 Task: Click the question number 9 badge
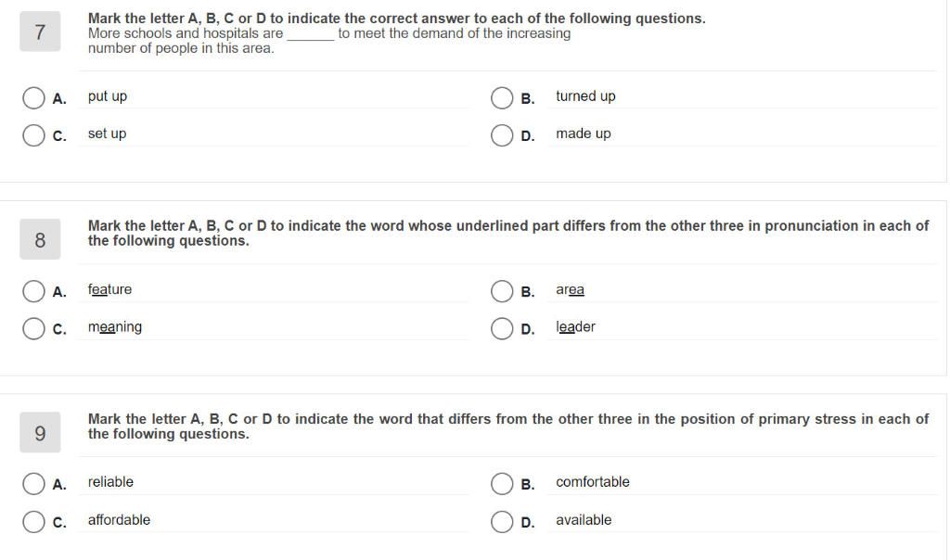click(40, 432)
